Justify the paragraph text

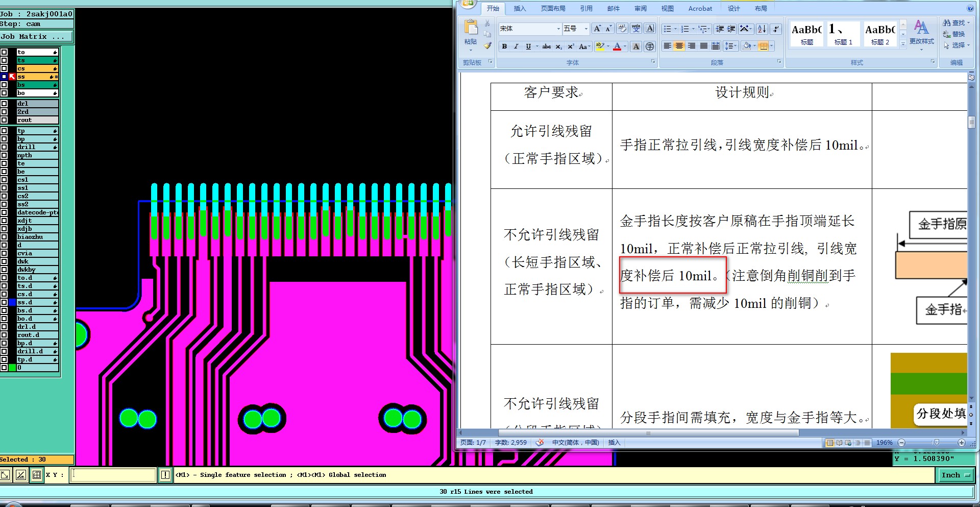pyautogui.click(x=704, y=46)
